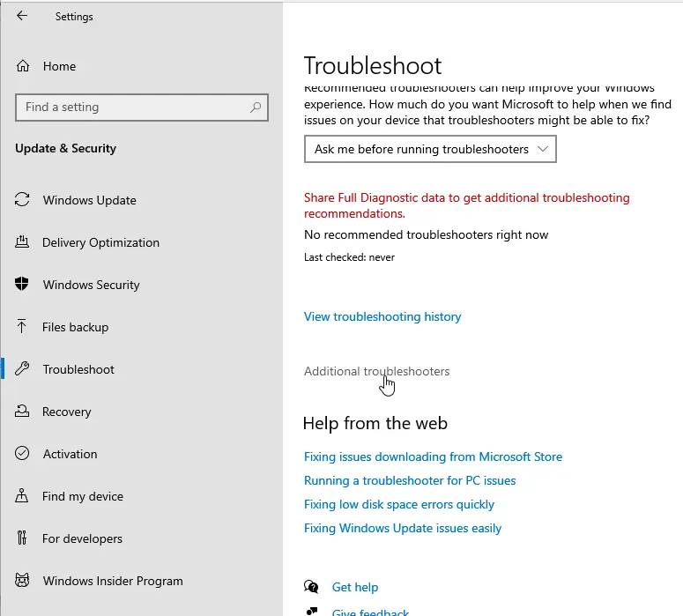Open the Ask me before running troubleshooters dropdown
683x616 pixels.
coord(430,149)
